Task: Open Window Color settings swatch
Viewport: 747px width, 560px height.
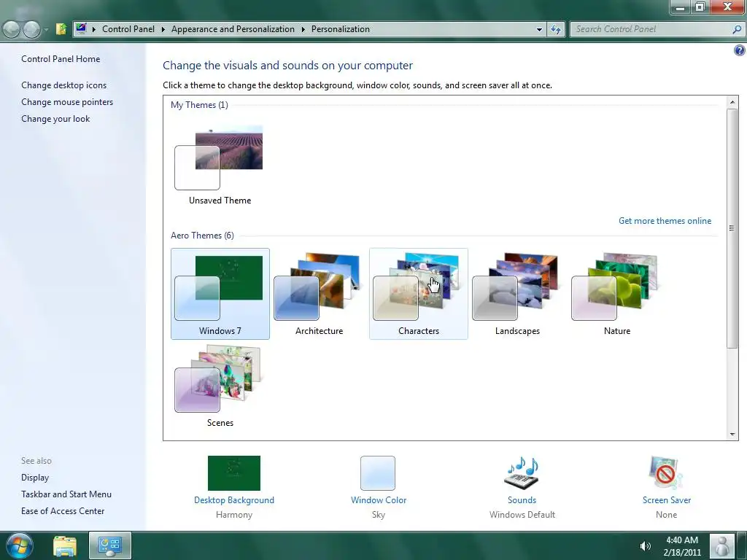Action: [378, 472]
